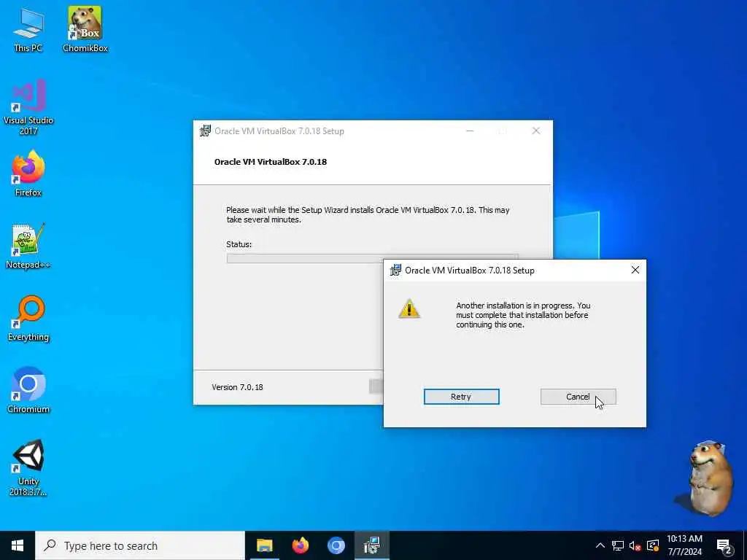This screenshot has width=747, height=560.
Task: Click the taskbar search box
Action: coord(140,545)
